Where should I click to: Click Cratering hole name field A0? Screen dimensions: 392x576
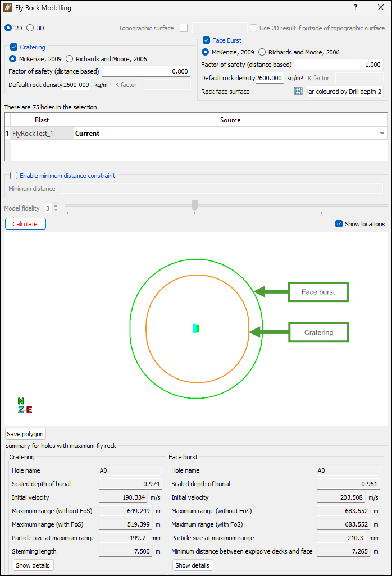tap(130, 470)
